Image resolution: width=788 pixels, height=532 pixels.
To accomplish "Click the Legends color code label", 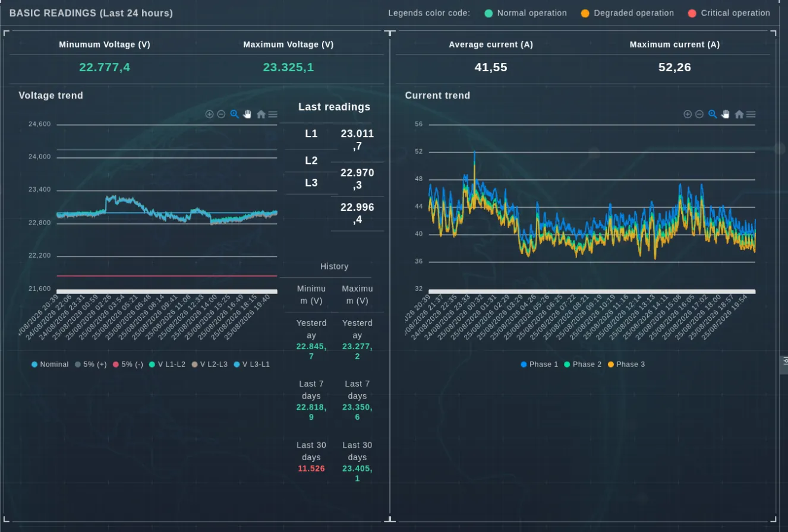I will click(x=429, y=13).
